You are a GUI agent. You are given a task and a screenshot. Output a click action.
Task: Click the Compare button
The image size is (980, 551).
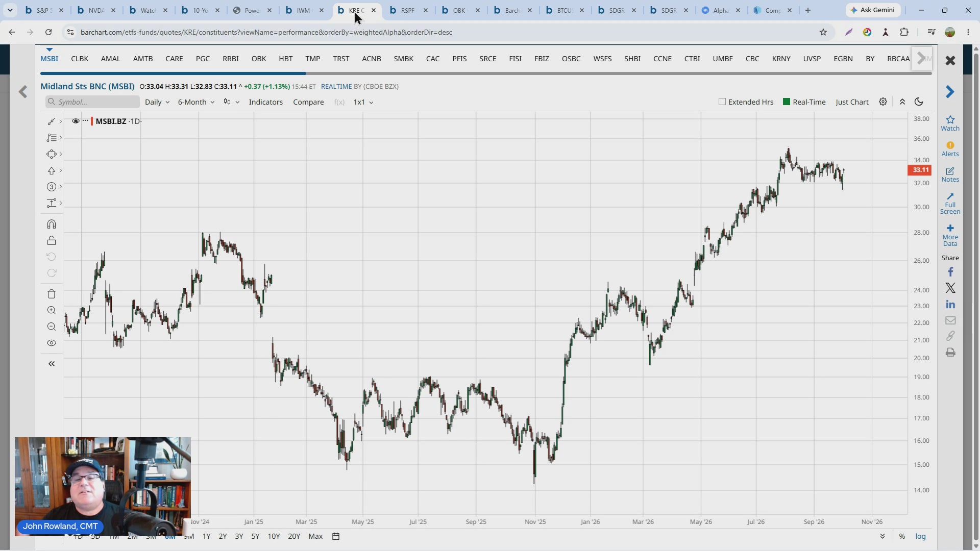pos(308,102)
